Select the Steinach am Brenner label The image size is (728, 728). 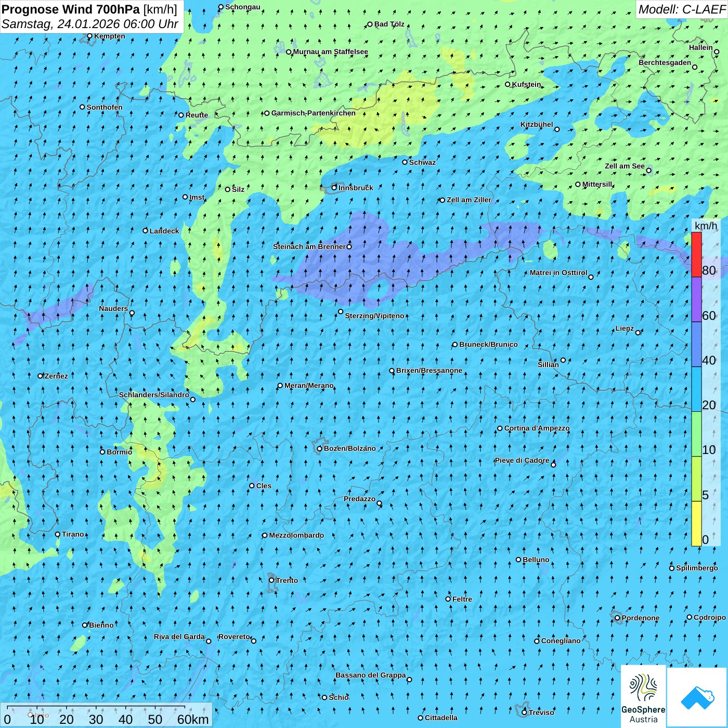(309, 246)
